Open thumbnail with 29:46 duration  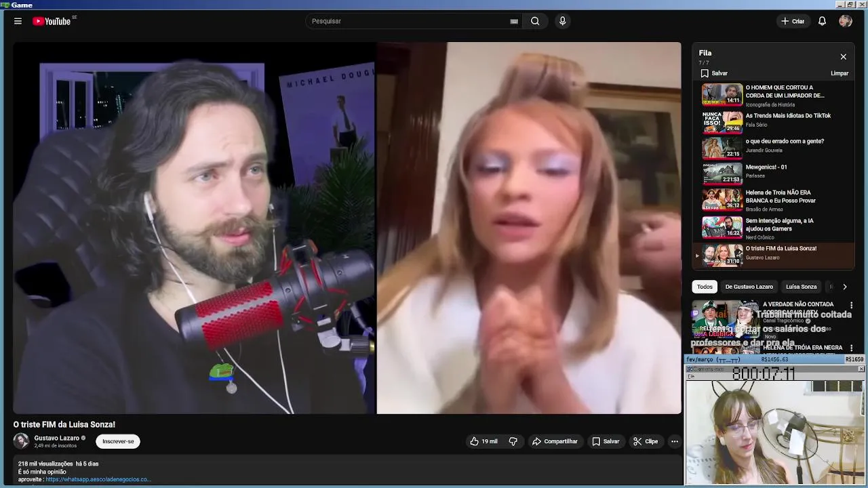[722, 123]
